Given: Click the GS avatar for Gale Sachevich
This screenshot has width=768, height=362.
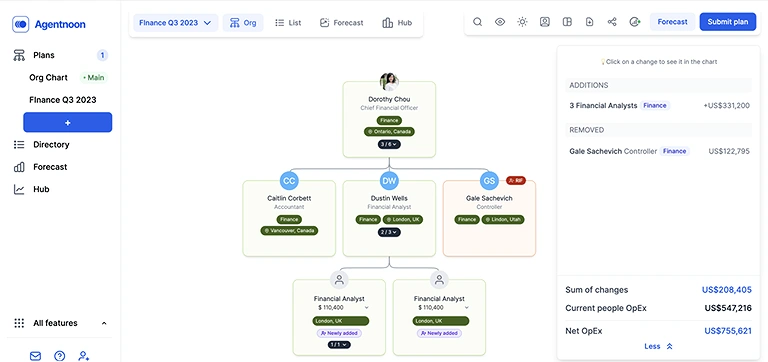Looking at the screenshot, I should click(x=489, y=181).
